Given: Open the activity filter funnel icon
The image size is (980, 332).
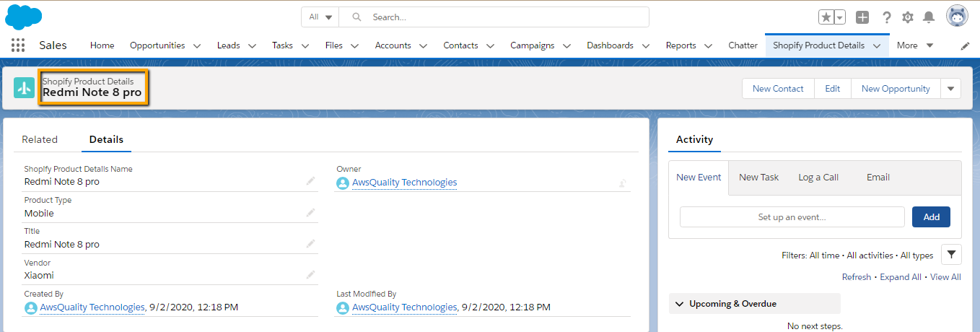Looking at the screenshot, I should [x=951, y=254].
